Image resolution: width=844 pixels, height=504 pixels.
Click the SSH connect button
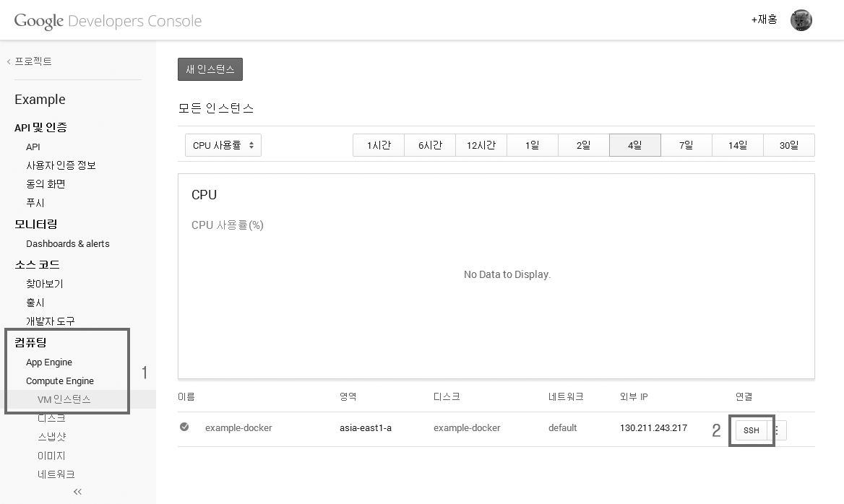(751, 430)
